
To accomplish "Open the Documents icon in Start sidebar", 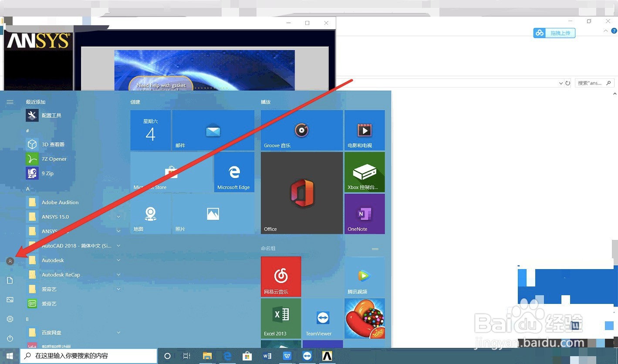I will click(x=10, y=280).
